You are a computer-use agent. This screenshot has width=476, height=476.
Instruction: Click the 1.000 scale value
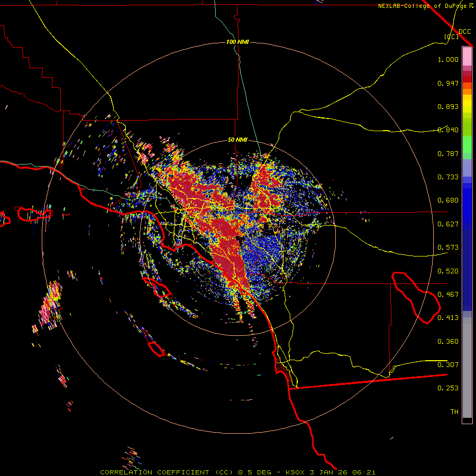click(448, 59)
